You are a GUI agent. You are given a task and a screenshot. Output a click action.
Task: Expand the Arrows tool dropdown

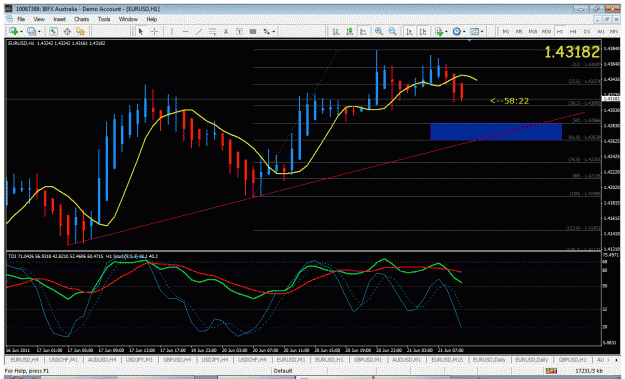tap(273, 31)
